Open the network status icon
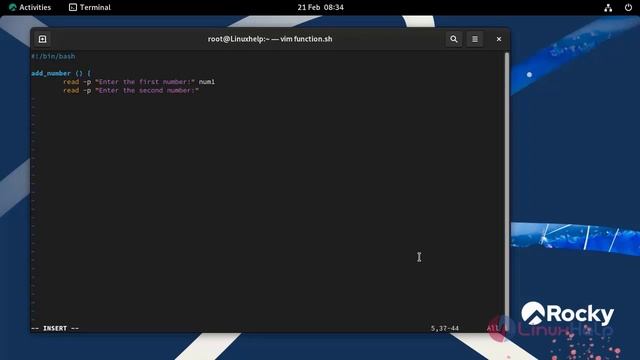This screenshot has height=360, width=640. point(608,7)
